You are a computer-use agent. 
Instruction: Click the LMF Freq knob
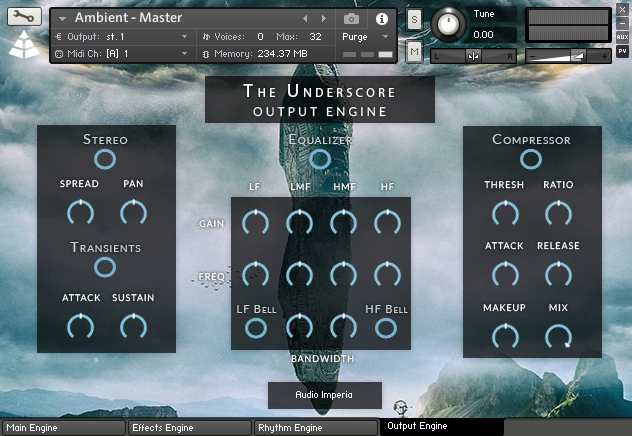[x=299, y=275]
